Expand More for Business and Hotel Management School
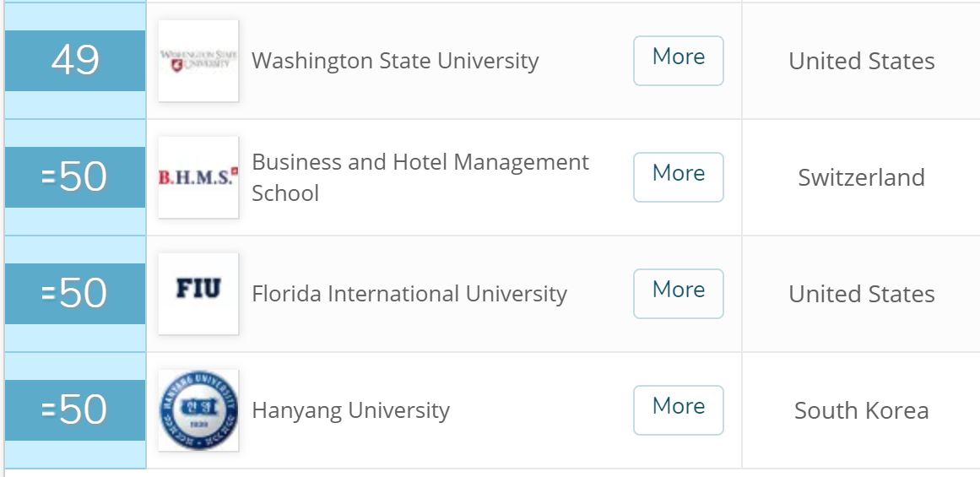The width and height of the screenshot is (980, 477). pos(678,176)
